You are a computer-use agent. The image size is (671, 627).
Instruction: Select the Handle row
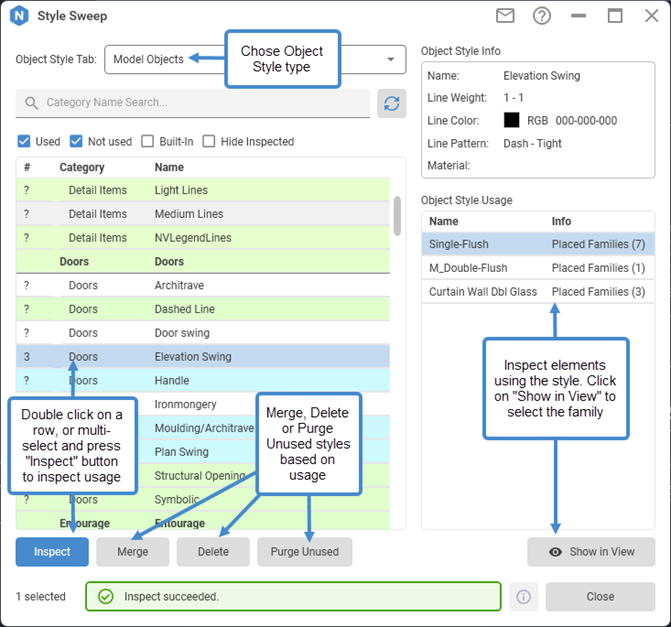[203, 380]
